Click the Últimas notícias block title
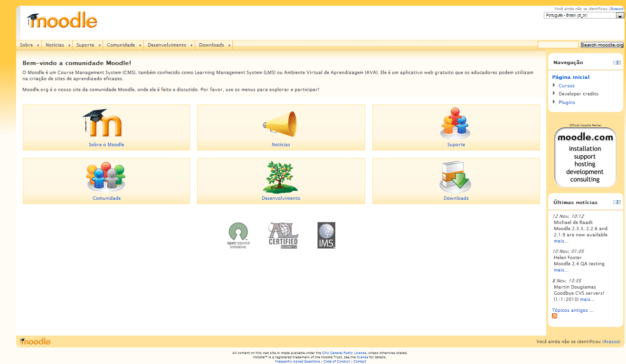The width and height of the screenshot is (626, 364). 575,202
